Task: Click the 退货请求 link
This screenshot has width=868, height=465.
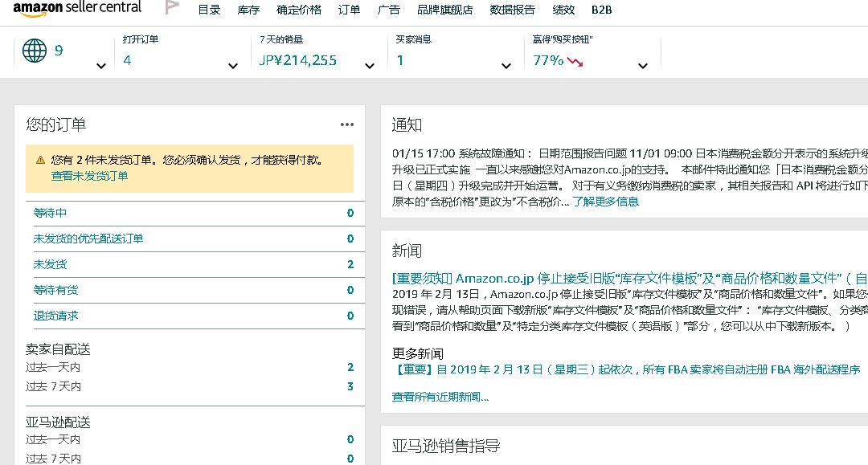Action: point(55,316)
